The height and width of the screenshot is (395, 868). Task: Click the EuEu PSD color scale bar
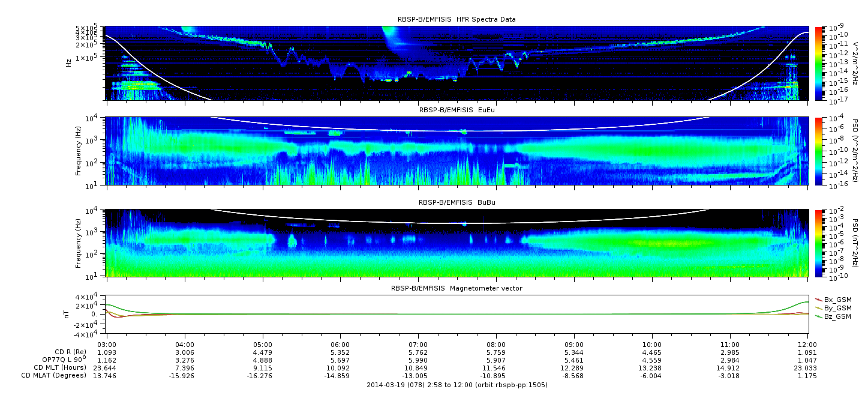point(818,151)
